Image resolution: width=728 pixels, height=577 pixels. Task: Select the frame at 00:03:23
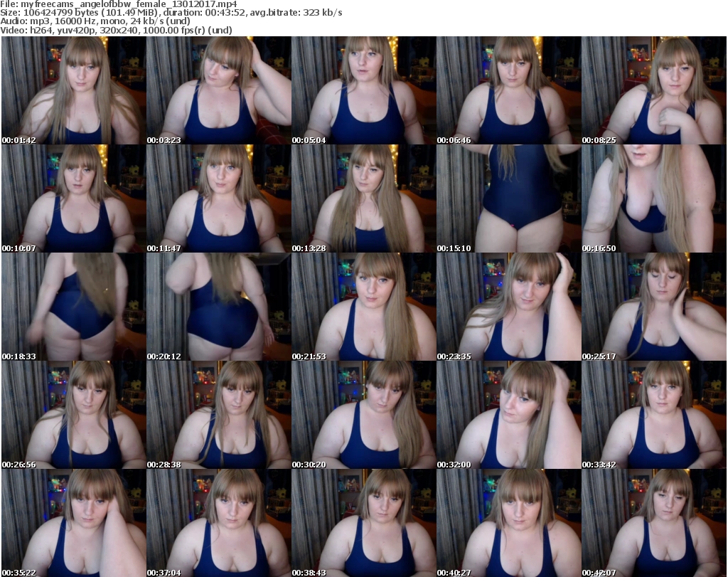[219, 90]
